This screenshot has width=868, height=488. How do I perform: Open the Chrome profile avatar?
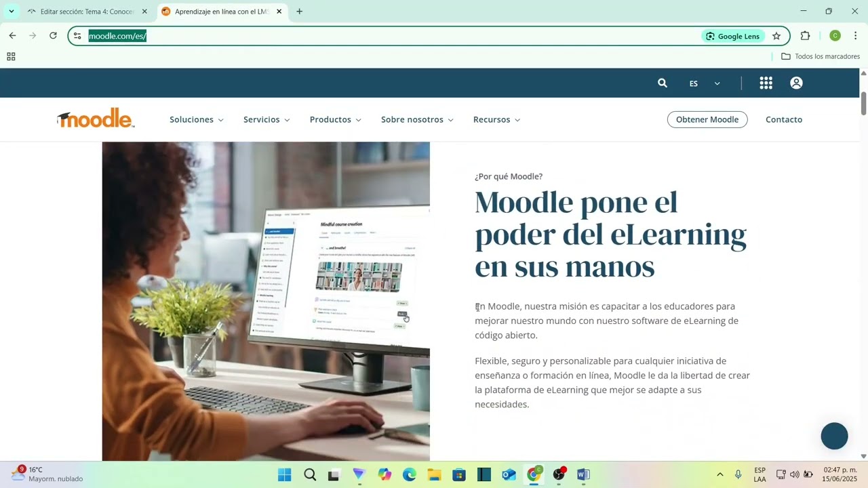tap(835, 36)
